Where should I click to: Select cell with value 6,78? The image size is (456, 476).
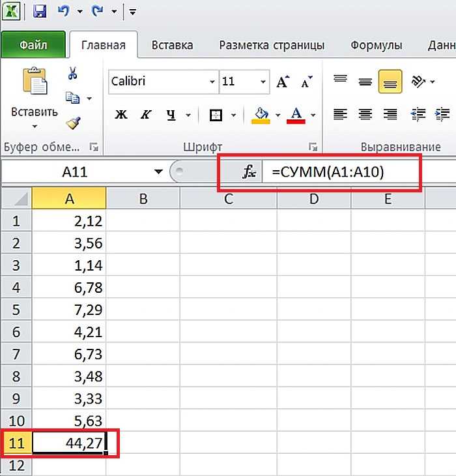coord(69,287)
